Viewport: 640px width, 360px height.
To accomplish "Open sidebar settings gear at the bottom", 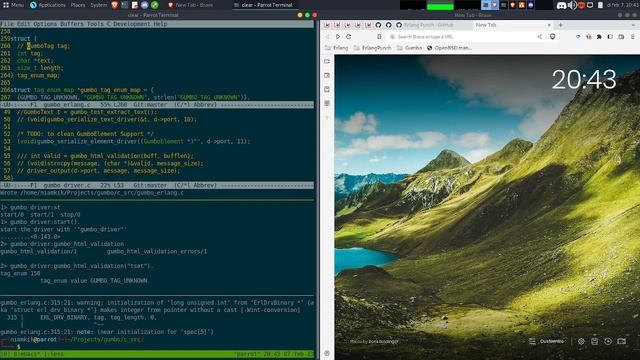I will [x=327, y=353].
